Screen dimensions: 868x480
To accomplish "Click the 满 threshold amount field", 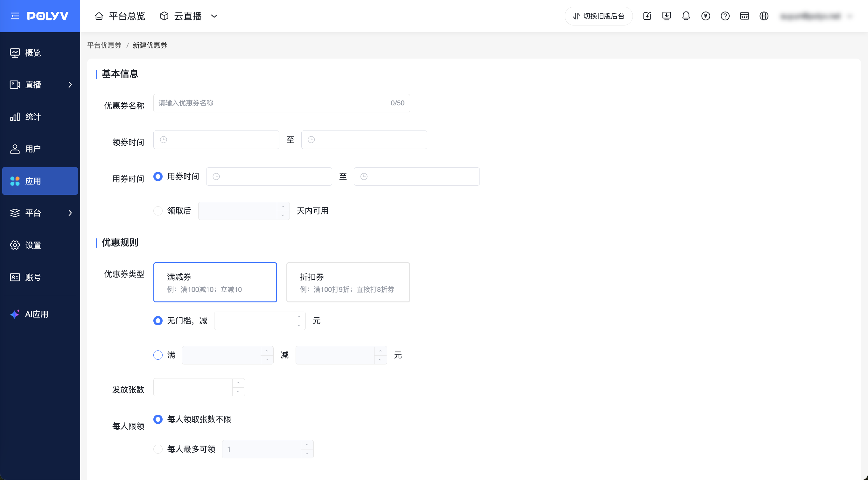I will pyautogui.click(x=221, y=355).
